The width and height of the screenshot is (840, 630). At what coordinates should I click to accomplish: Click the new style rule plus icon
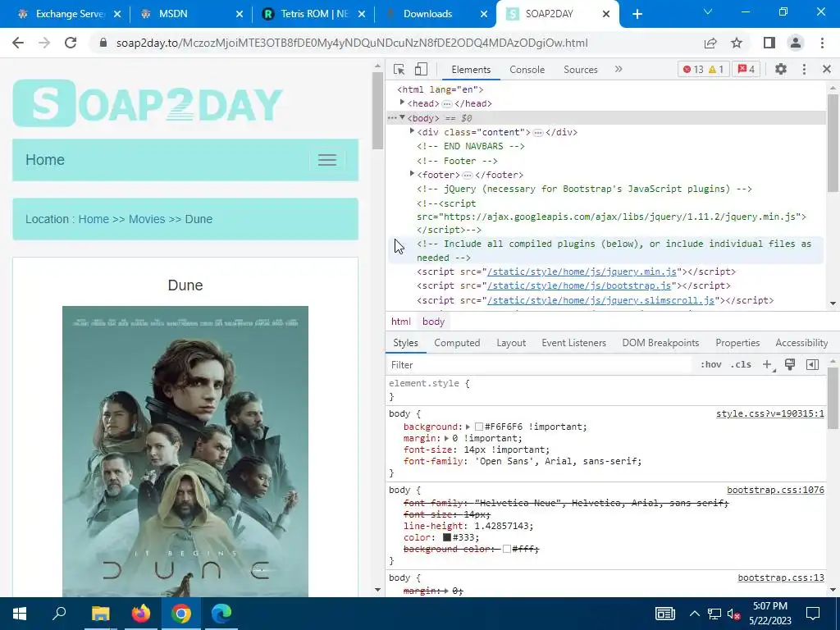[767, 365]
